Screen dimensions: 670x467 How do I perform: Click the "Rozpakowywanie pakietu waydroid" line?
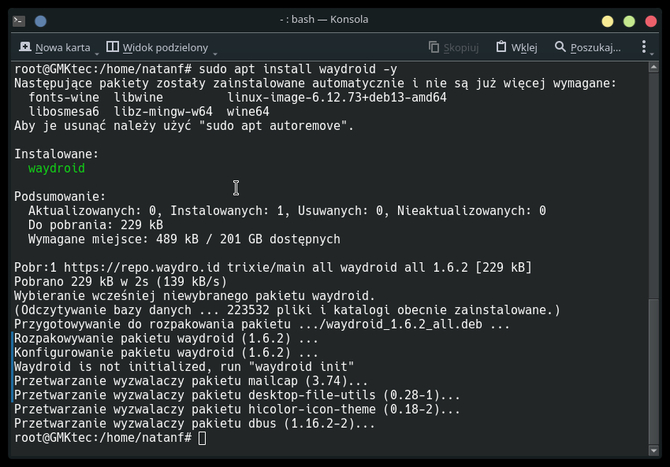(166, 338)
